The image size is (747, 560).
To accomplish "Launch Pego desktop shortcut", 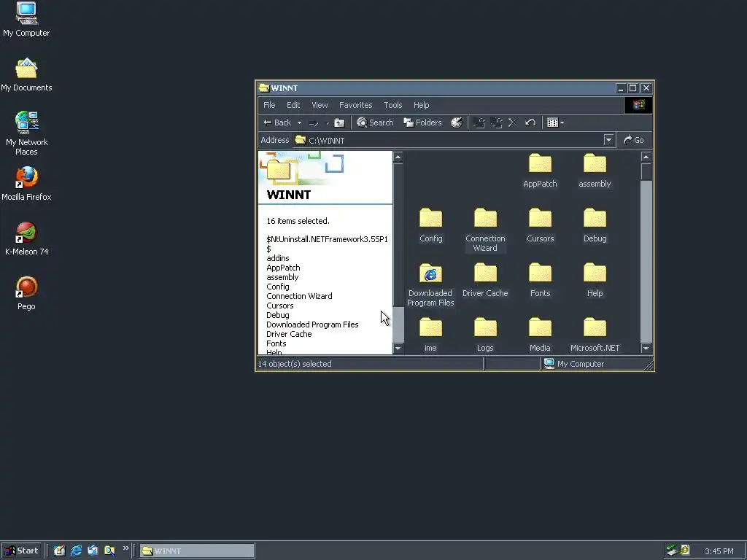I will pos(26,293).
